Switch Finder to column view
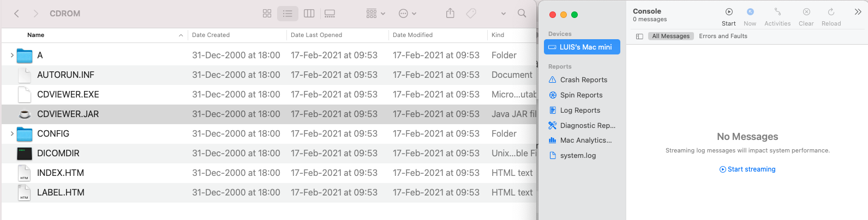The image size is (868, 220). point(309,14)
